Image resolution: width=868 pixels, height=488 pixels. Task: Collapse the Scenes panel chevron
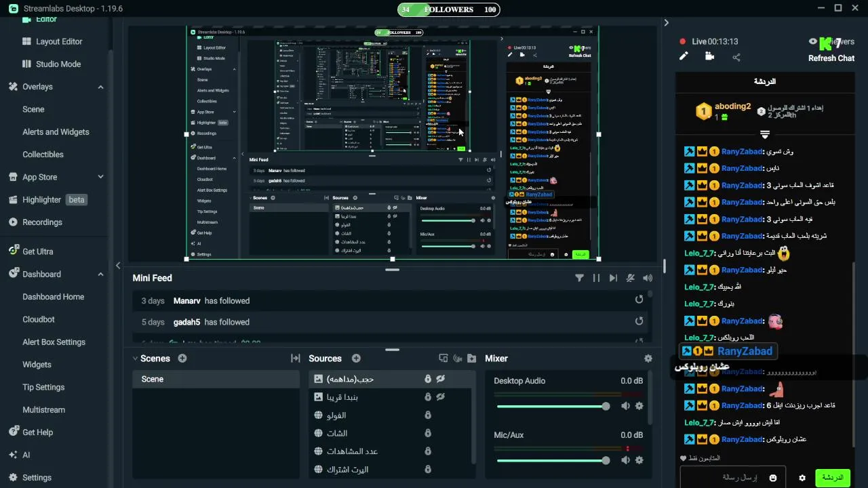[136, 359]
